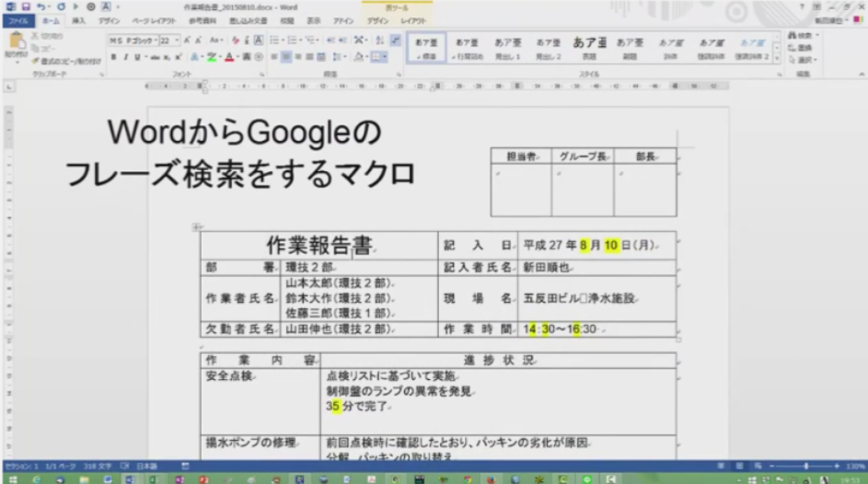Click the 作業報告書 title cell text
The width and height of the screenshot is (868, 484).
[x=318, y=246]
